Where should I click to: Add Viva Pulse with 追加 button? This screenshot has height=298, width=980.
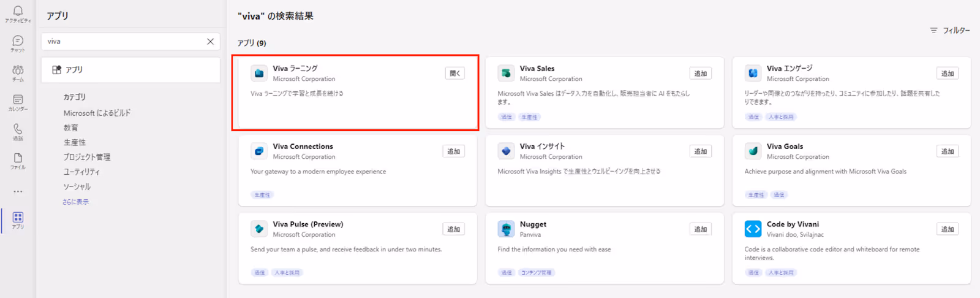point(454,229)
